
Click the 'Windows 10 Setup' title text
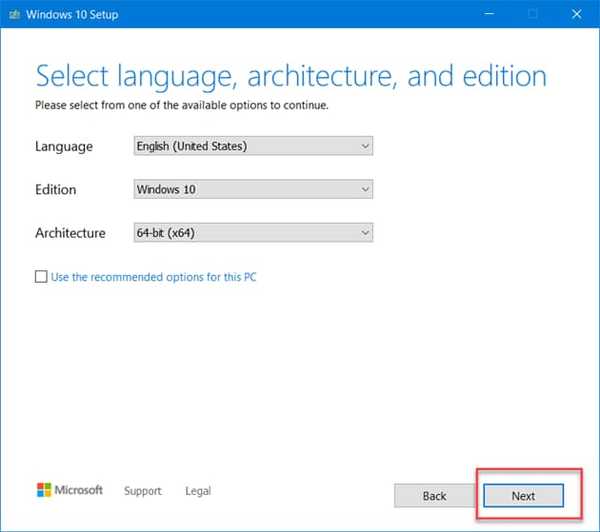pos(72,15)
